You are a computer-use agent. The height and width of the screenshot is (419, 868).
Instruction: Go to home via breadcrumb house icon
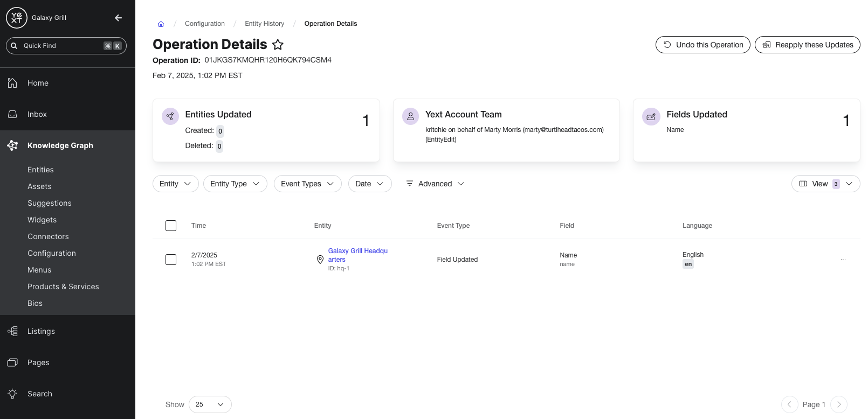[x=161, y=24]
